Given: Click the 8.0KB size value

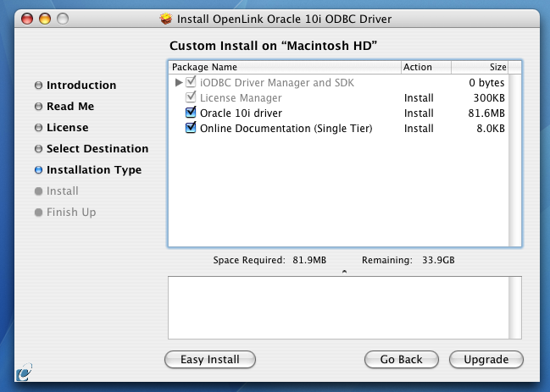Looking at the screenshot, I should (x=491, y=129).
